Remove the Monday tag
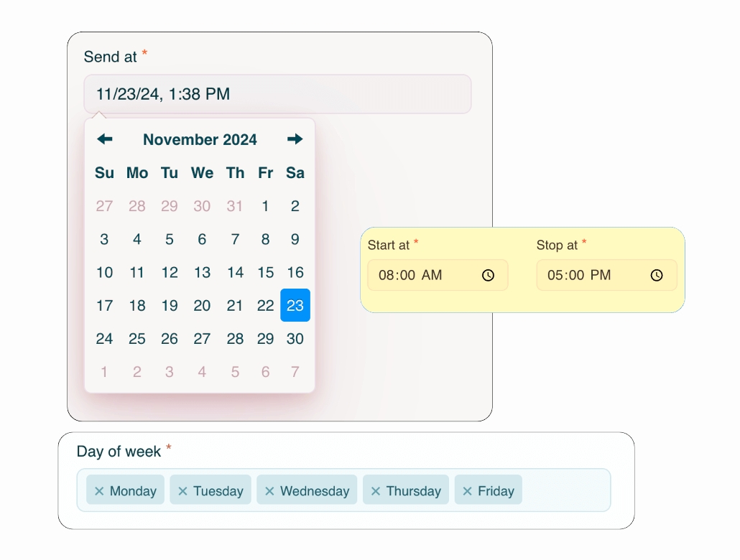This screenshot has height=560, width=740. point(99,491)
